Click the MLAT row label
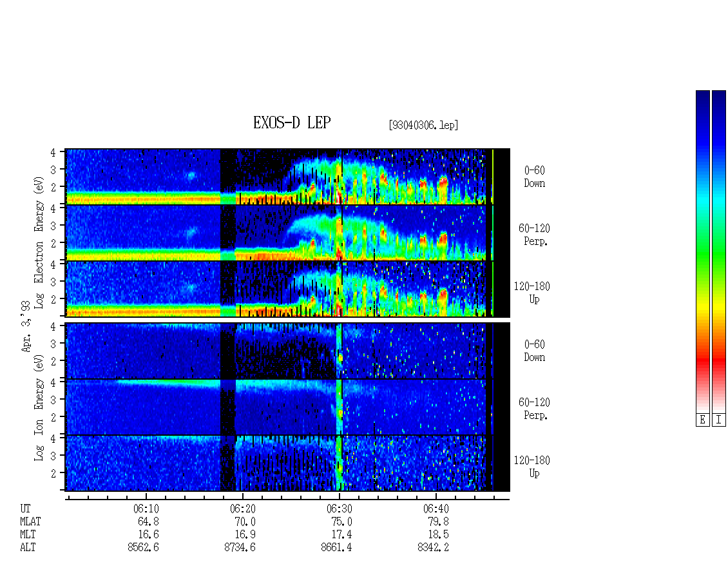The width and height of the screenshot is (728, 564). (30, 521)
